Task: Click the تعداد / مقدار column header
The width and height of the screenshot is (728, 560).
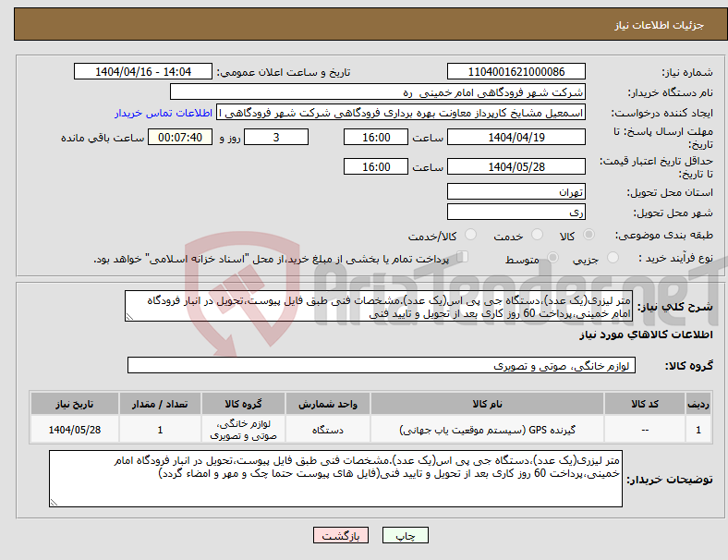Action: tap(160, 404)
